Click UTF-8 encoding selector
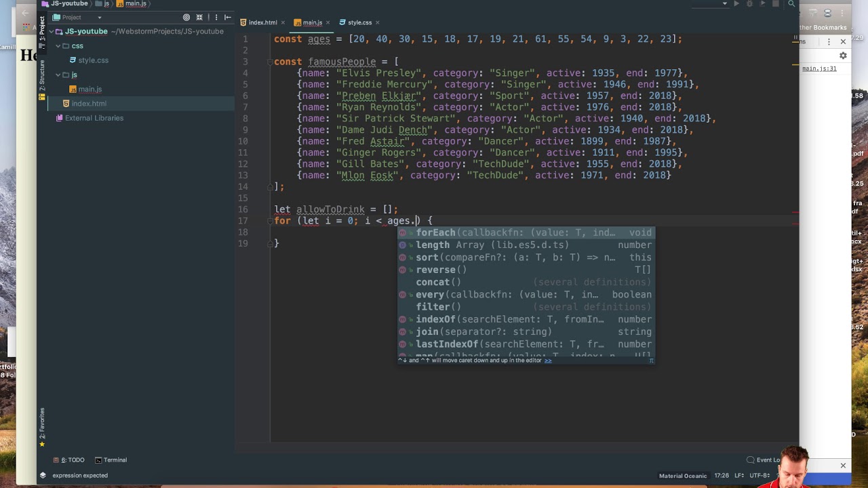868x488 pixels. (x=759, y=476)
